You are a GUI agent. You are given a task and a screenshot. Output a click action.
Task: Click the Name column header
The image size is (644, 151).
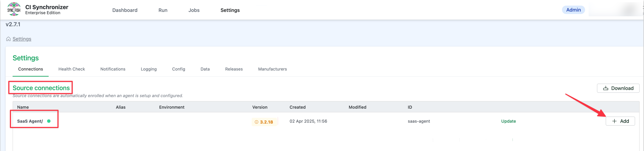pos(23,107)
